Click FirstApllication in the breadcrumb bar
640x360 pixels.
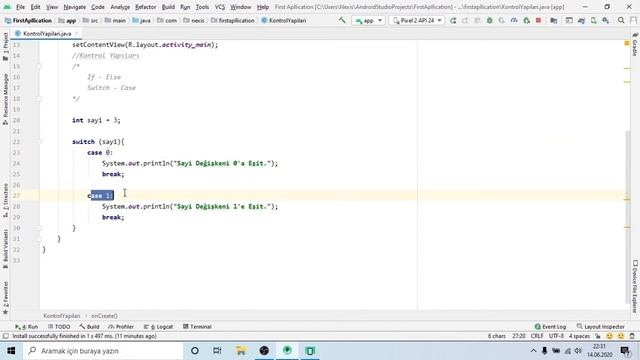(28, 20)
